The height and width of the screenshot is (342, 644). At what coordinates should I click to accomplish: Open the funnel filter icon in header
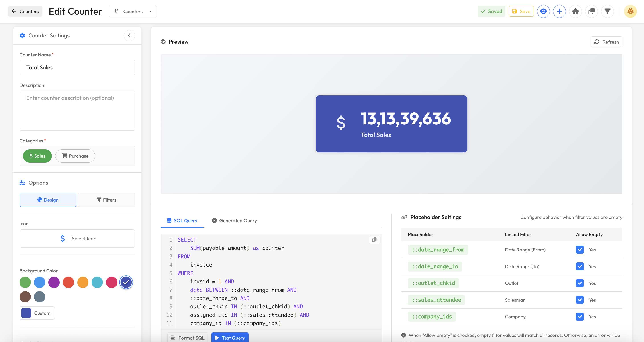pyautogui.click(x=607, y=11)
